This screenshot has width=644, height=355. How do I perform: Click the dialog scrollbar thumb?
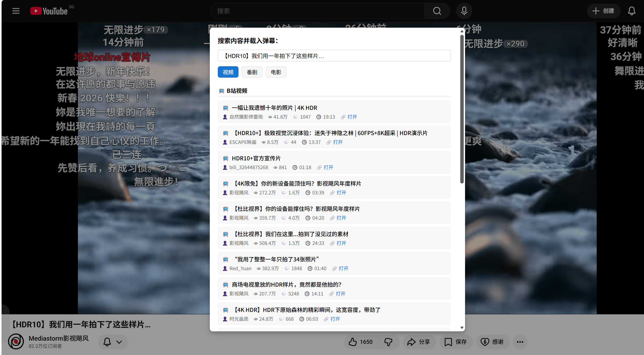pyautogui.click(x=462, y=109)
